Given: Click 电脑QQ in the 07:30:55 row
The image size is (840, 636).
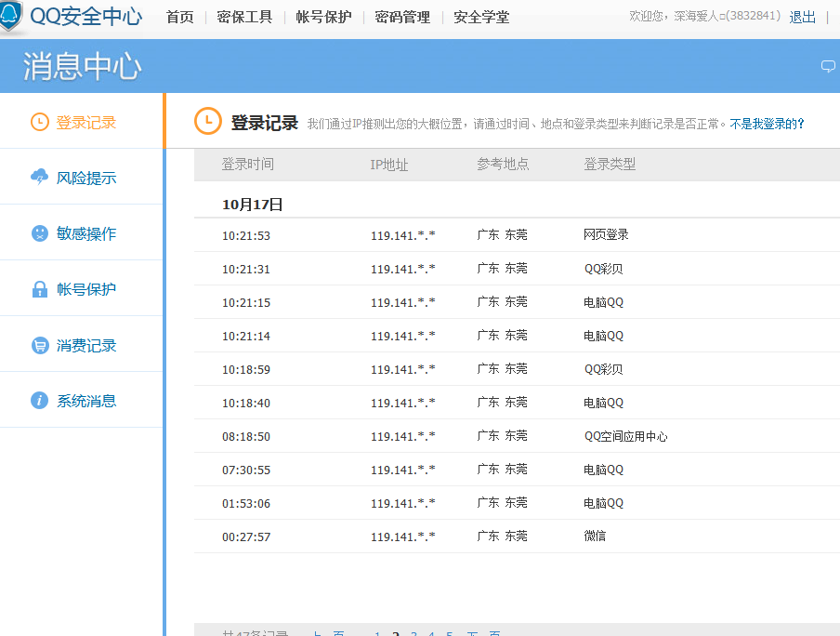Looking at the screenshot, I should point(604,470).
